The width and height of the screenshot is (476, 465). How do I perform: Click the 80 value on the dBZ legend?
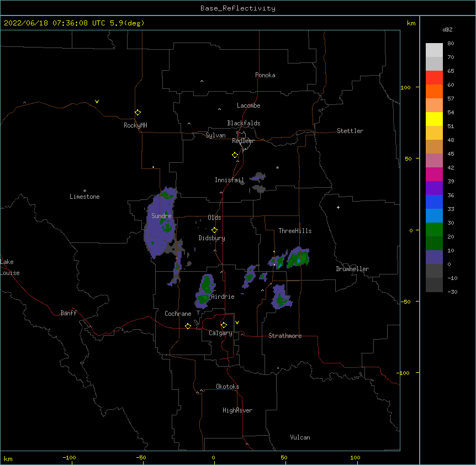[451, 44]
